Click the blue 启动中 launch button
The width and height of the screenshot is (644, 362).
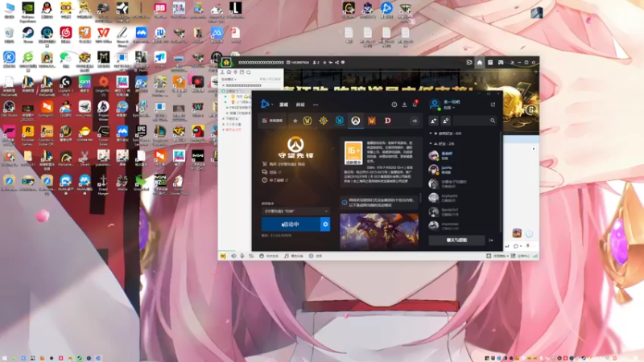tap(291, 224)
